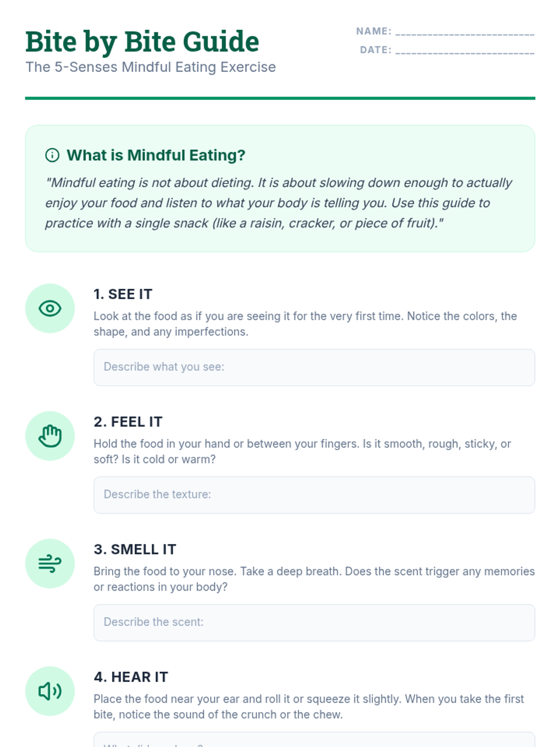This screenshot has width=560, height=747.
Task: Click the 1. SEE IT heading
Action: (123, 294)
